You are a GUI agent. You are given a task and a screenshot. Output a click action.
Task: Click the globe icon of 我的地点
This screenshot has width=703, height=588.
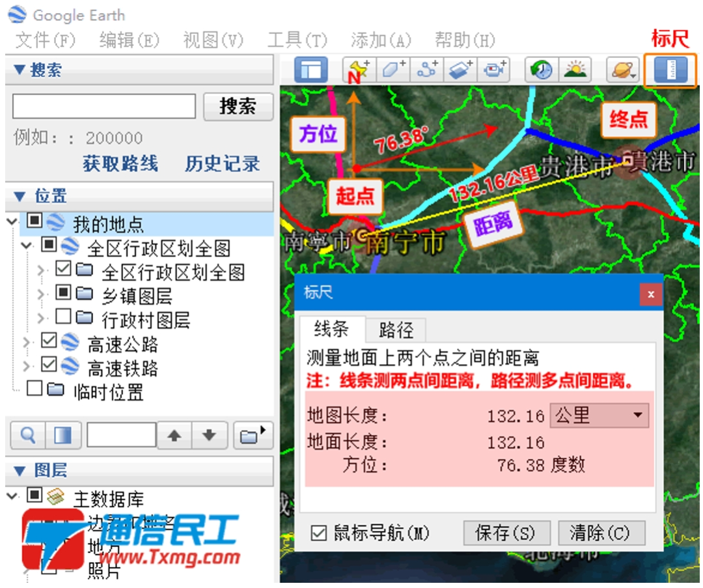click(x=57, y=223)
